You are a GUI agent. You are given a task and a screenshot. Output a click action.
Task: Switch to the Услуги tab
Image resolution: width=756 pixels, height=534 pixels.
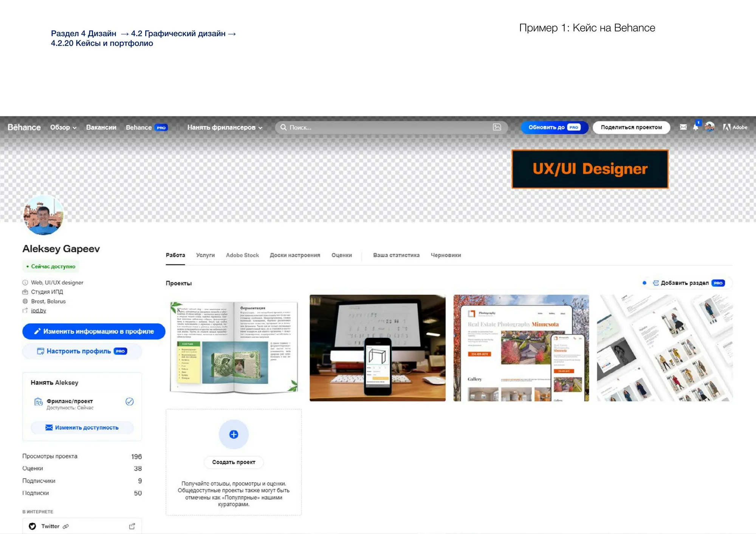205,255
